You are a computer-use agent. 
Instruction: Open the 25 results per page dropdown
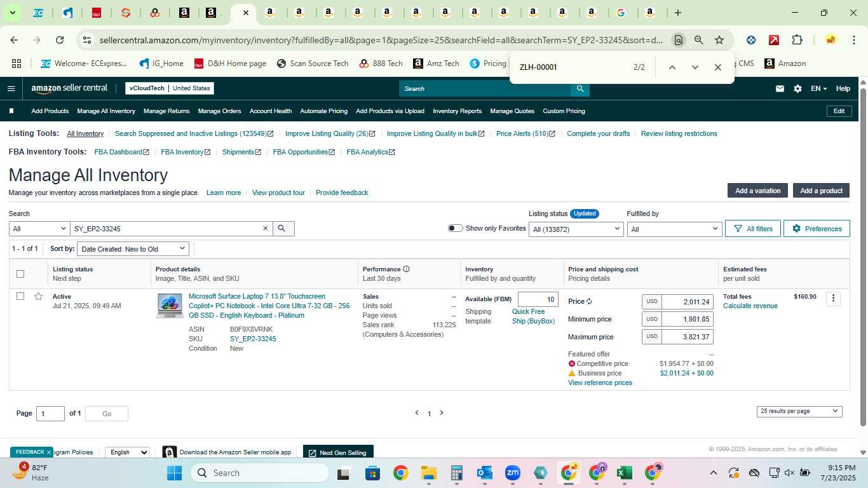[799, 411]
